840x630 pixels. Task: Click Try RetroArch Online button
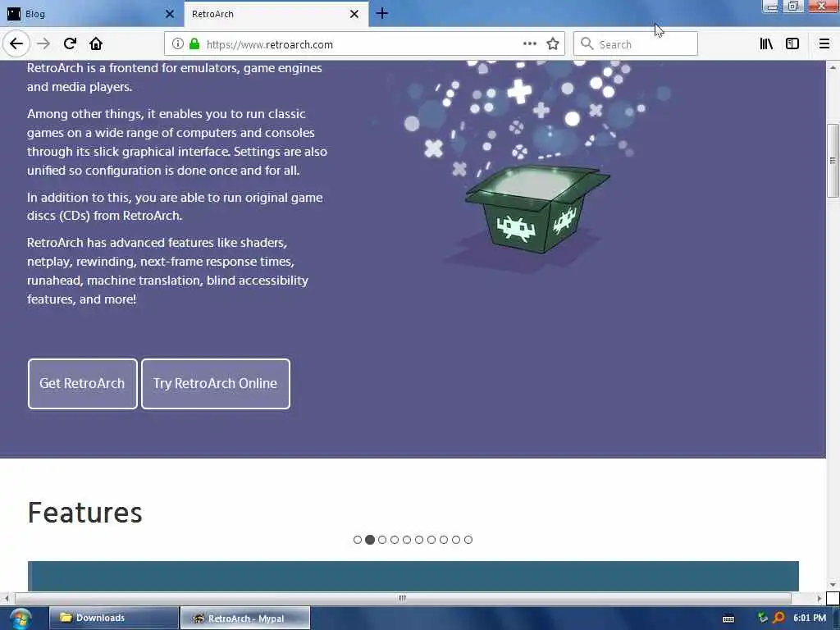click(216, 384)
